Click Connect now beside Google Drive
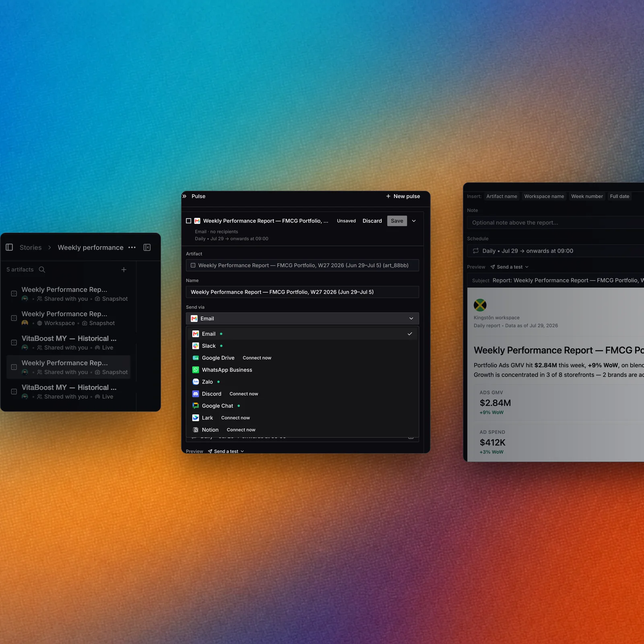This screenshot has height=644, width=644. pos(257,358)
